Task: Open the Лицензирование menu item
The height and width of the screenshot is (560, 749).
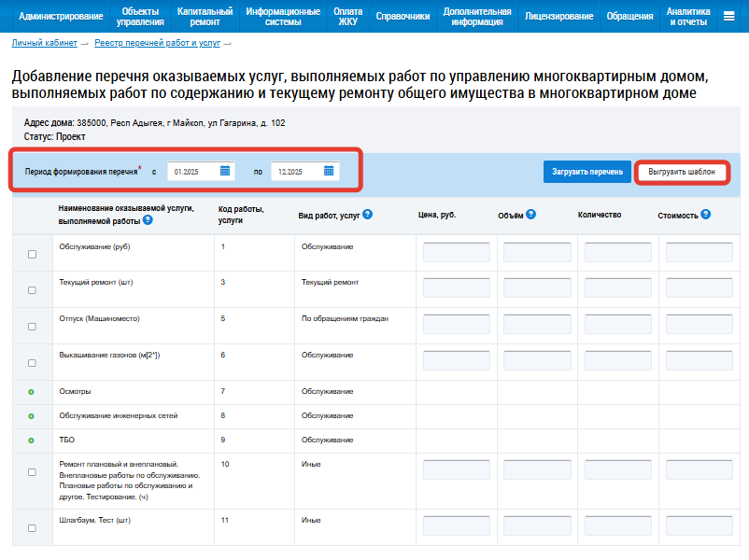Action: pyautogui.click(x=558, y=16)
